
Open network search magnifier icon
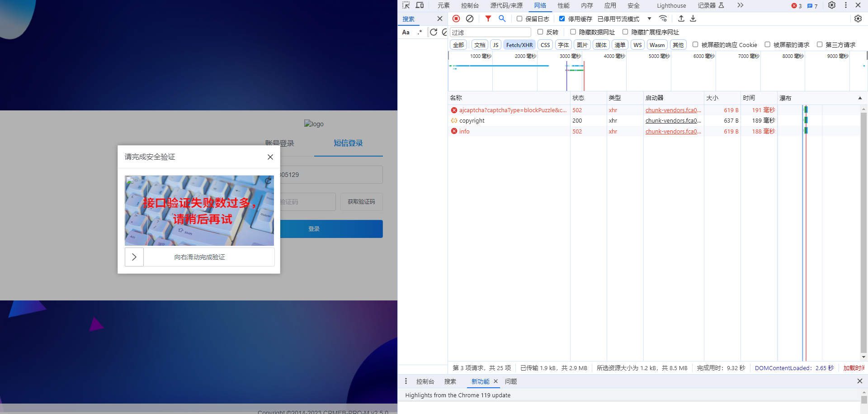click(x=502, y=19)
